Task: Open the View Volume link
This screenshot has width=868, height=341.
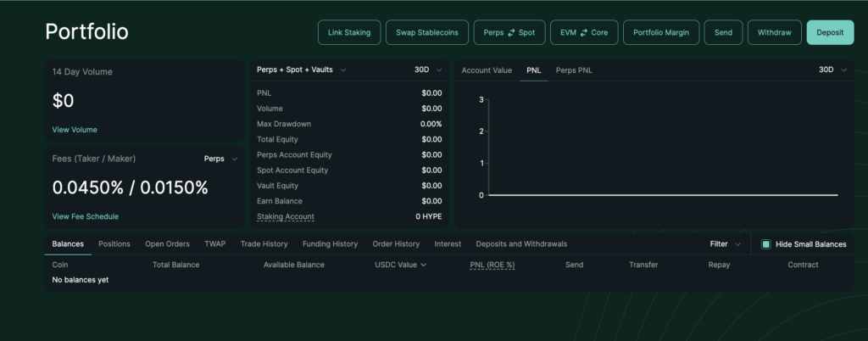Action: point(75,130)
